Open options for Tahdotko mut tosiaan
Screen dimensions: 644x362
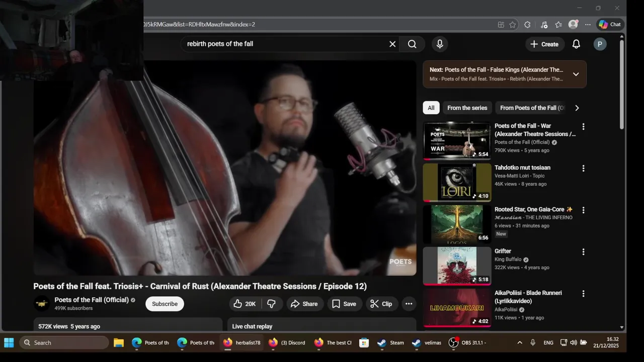tap(583, 168)
